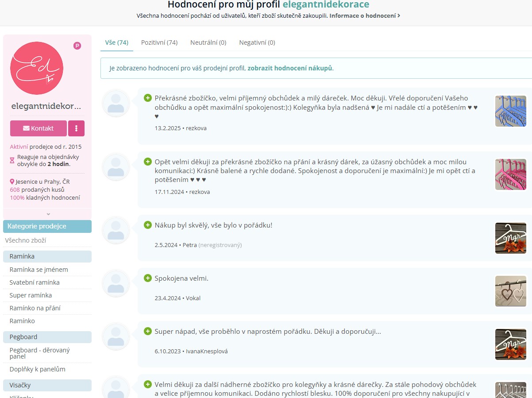Click green plus icon on 'Nákup byl skvělý' review
The image size is (532, 398).
148,225
